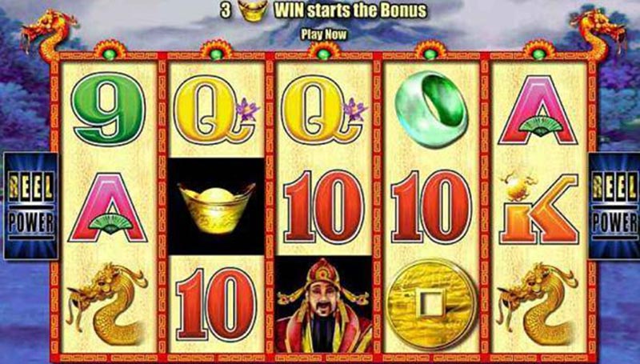Select the pink A on fifth reel

[538, 110]
